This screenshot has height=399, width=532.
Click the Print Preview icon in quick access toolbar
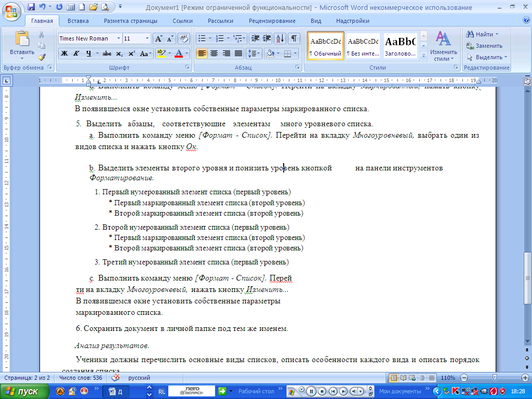coord(105,7)
